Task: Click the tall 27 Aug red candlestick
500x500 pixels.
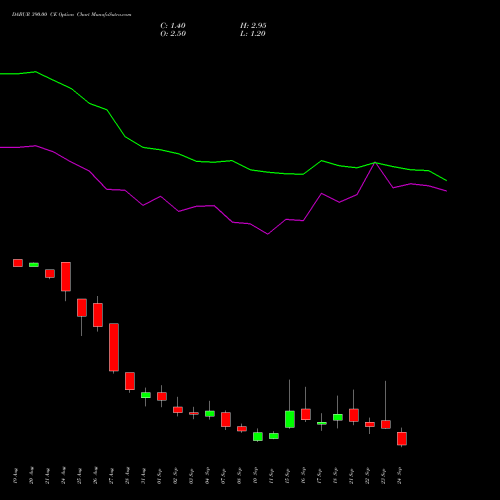Action: point(114,347)
